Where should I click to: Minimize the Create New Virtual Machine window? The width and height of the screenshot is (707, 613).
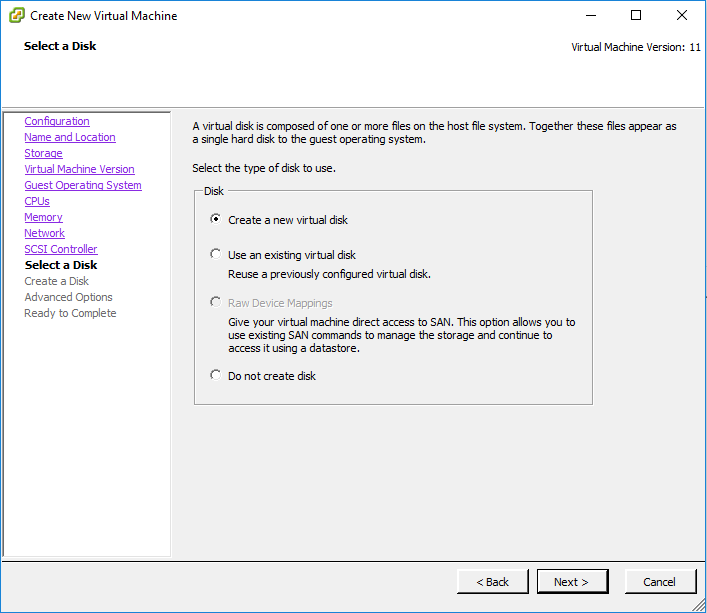[x=591, y=15]
